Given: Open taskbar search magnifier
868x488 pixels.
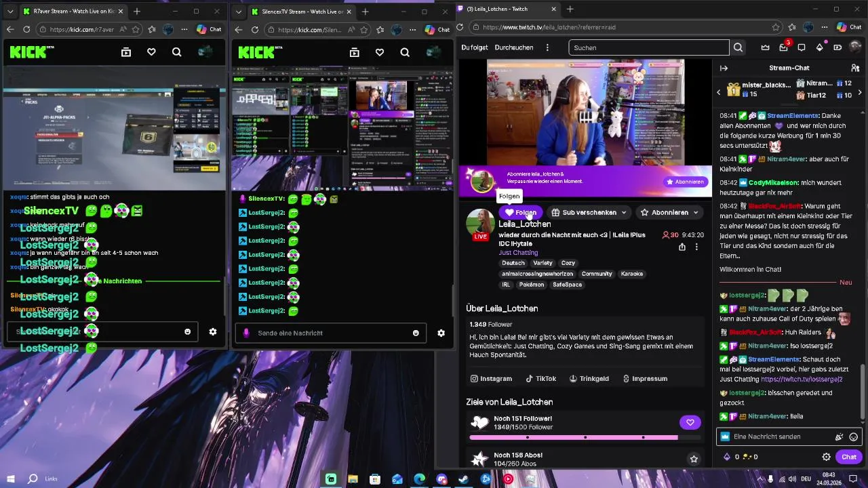Looking at the screenshot, I should pyautogui.click(x=33, y=479).
